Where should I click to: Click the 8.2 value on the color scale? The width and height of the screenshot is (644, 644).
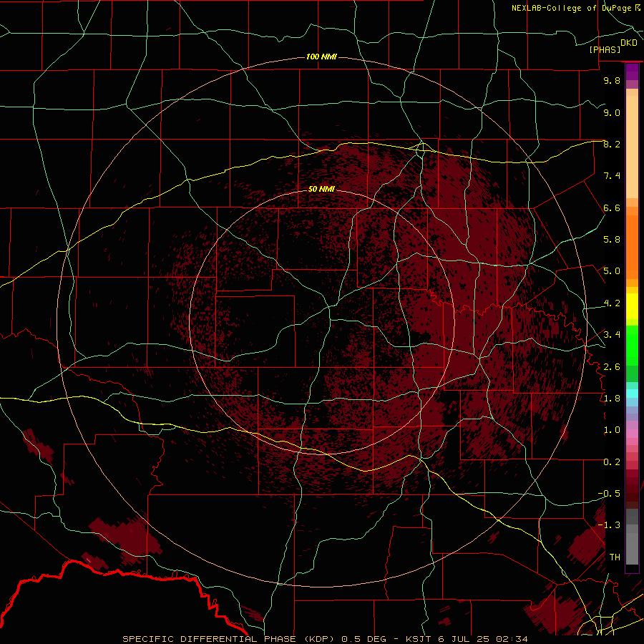[x=612, y=144]
